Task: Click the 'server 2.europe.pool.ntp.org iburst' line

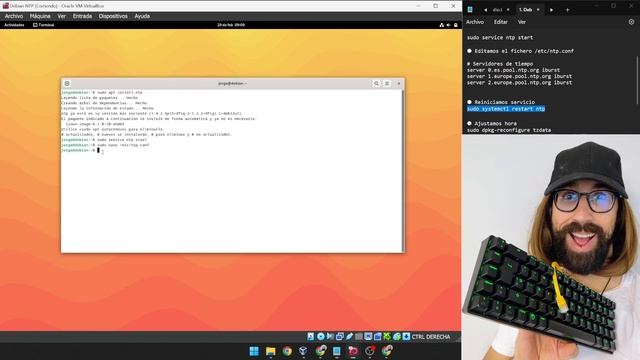Action: (519, 82)
